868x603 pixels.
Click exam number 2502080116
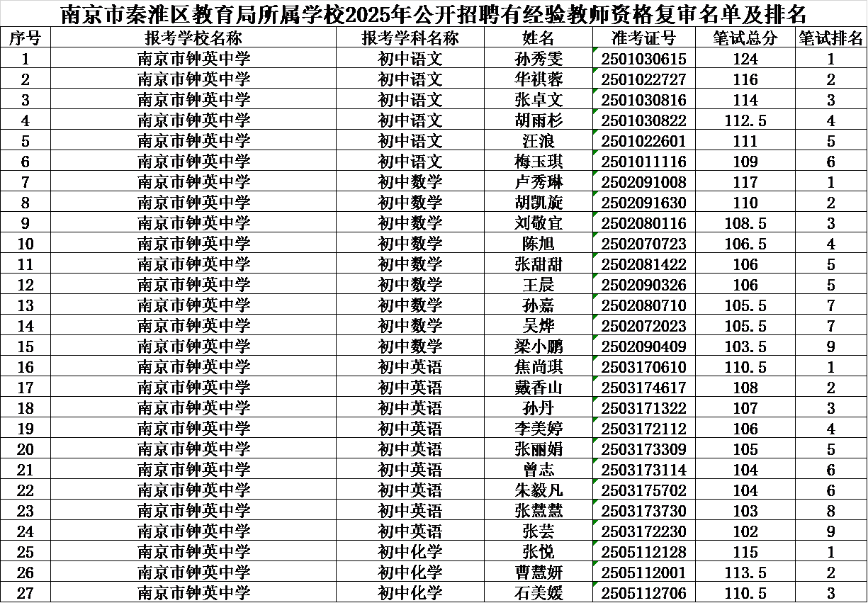pyautogui.click(x=643, y=224)
